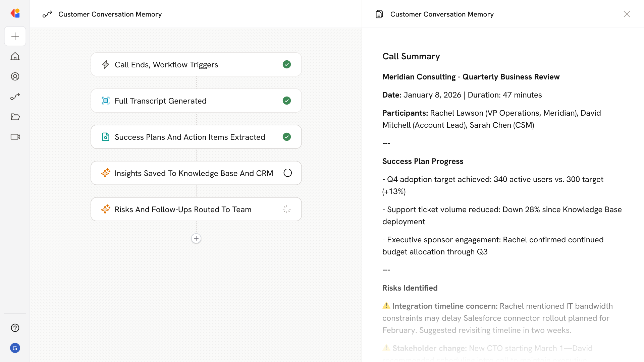The image size is (644, 362).
Task: Click the document-search icon on Success Plans node
Action: point(106,137)
